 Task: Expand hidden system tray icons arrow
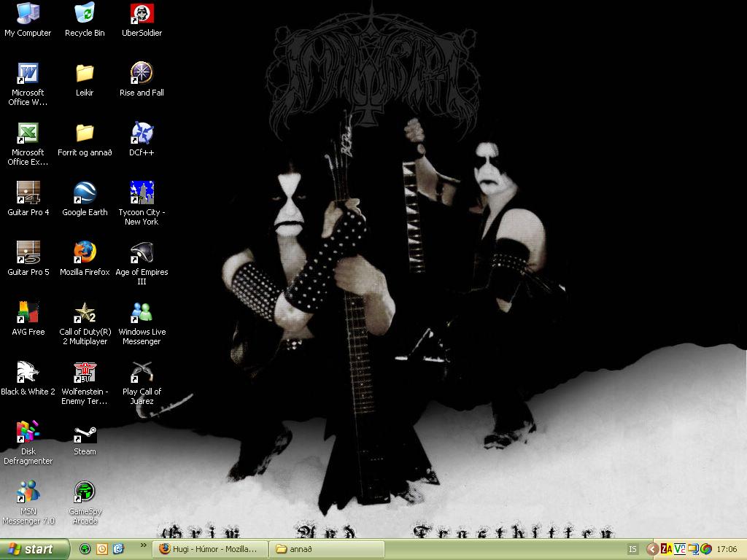[652, 549]
